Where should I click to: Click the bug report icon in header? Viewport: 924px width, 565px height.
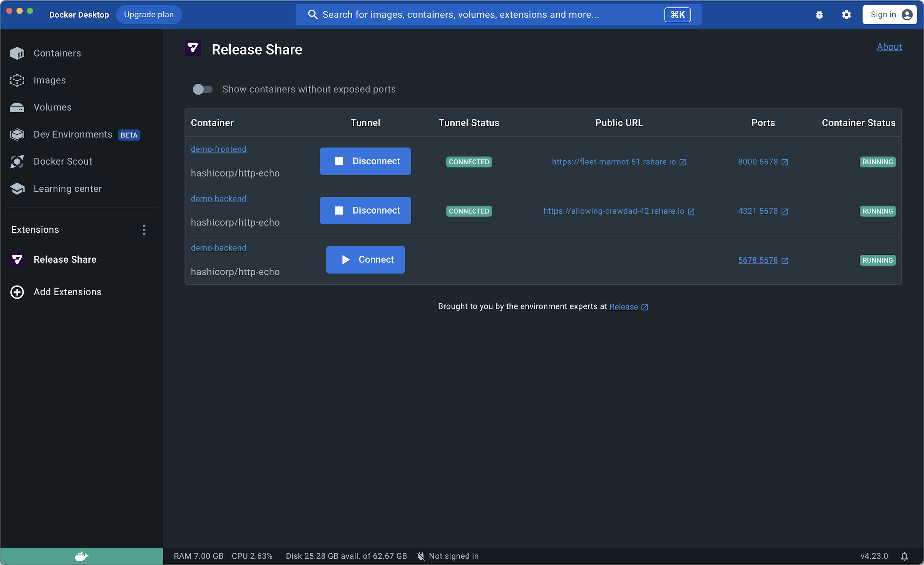[819, 15]
